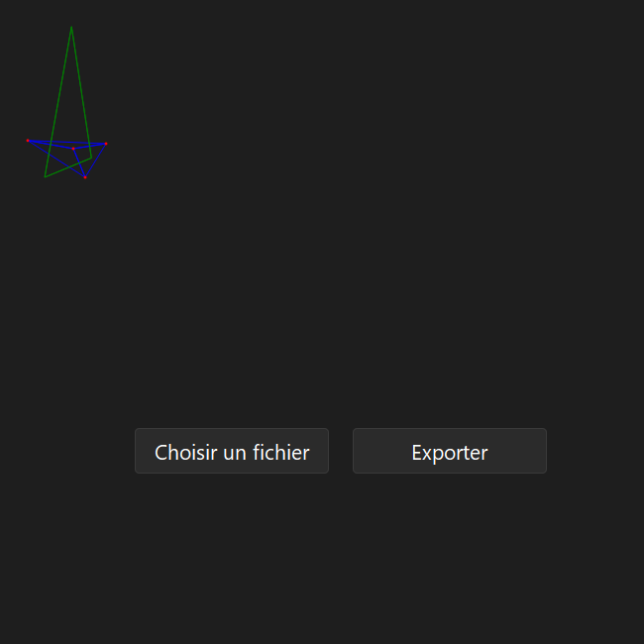Select the rightmost red point
Screen dimensions: 644x644
106,144
